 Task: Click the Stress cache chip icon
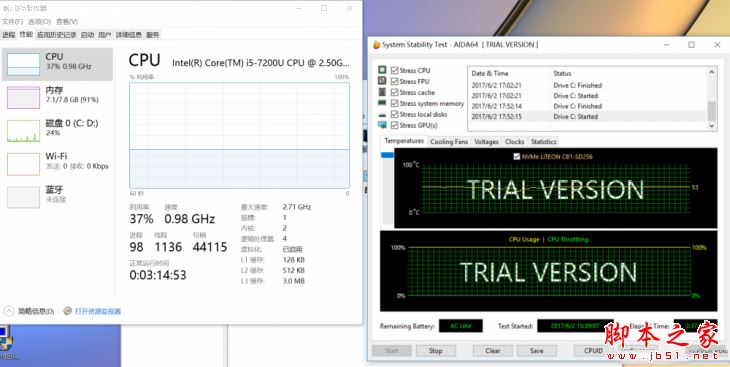point(382,92)
